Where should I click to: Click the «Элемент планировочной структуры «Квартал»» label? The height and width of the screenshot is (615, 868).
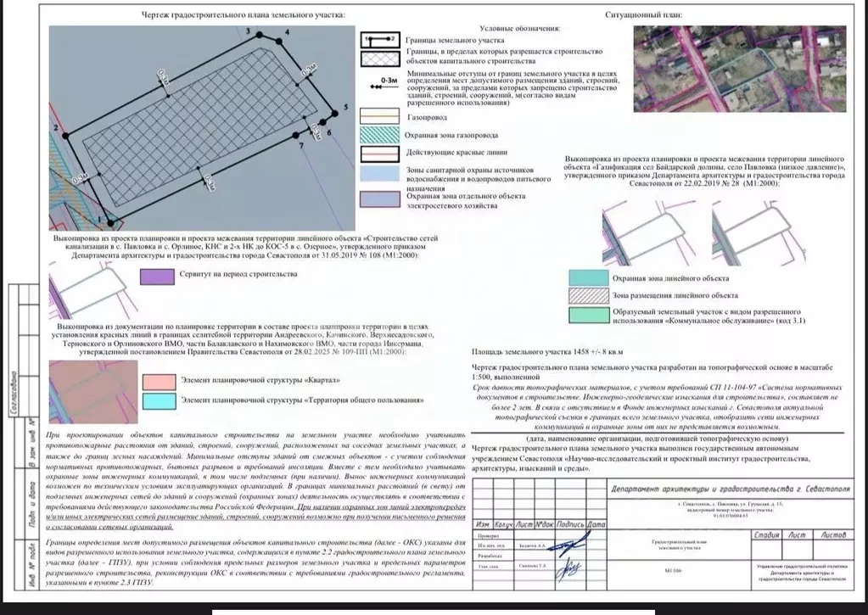(x=260, y=380)
